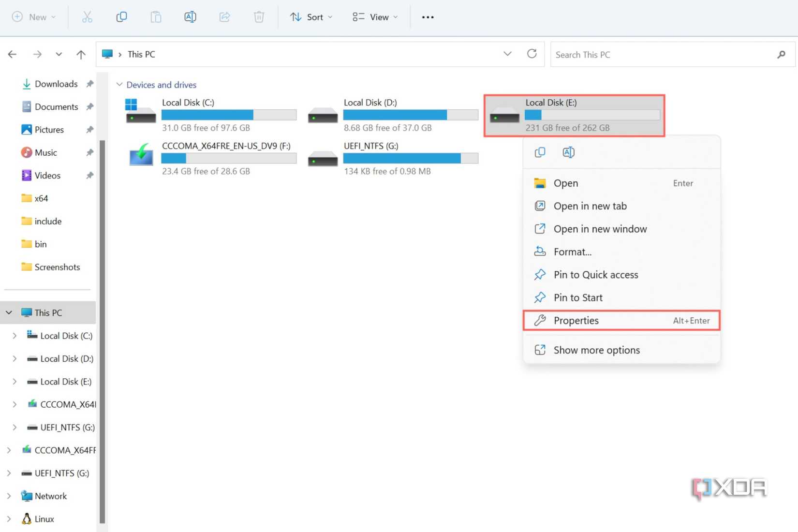798x532 pixels.
Task: Open the New item dropdown
Action: click(34, 17)
